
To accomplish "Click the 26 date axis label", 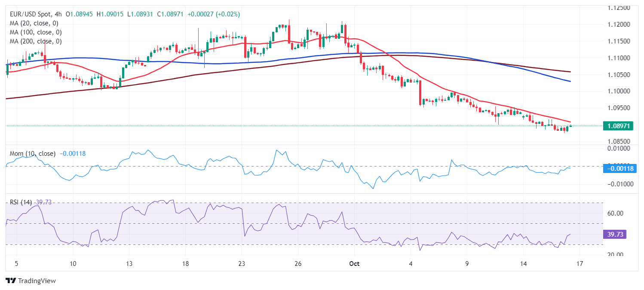I will point(298,263).
